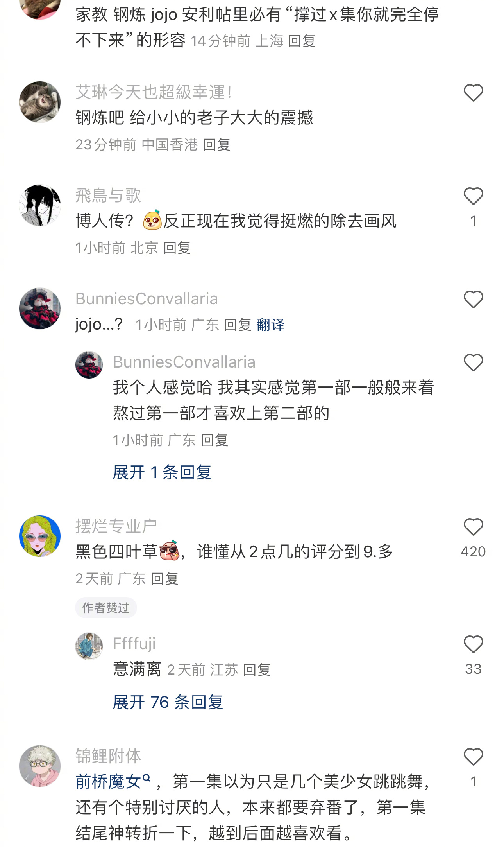Image resolution: width=504 pixels, height=847 pixels.
Task: Reply to 飛鳥与歌's comment from 北京
Action: pos(177,248)
